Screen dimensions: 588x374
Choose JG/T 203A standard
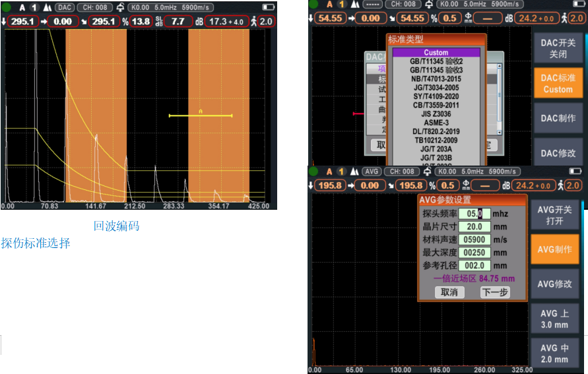point(436,149)
